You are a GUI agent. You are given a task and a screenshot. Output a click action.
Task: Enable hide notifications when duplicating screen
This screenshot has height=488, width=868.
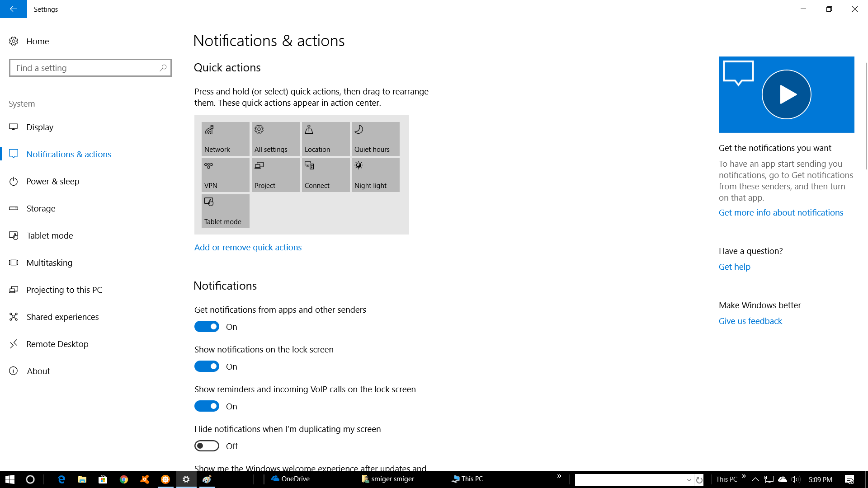point(207,446)
